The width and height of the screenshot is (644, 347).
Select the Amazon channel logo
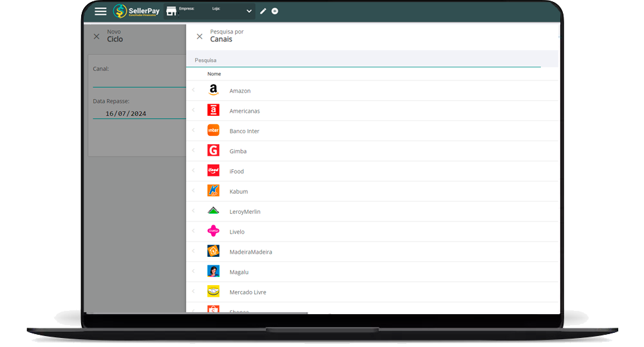coord(213,91)
